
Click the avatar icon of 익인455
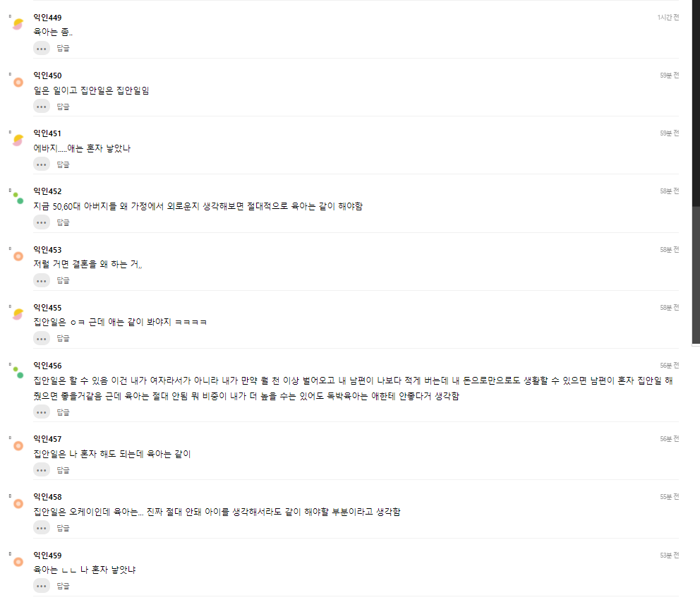[18, 314]
